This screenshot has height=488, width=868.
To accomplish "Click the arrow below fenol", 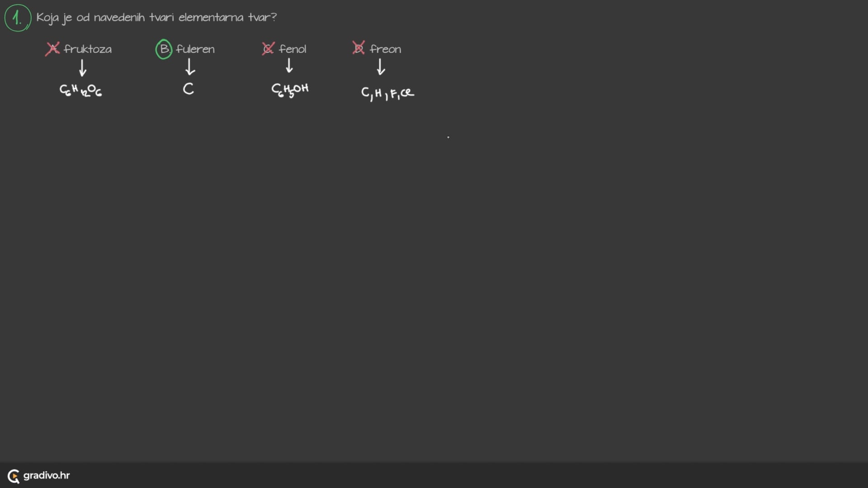I will (289, 66).
